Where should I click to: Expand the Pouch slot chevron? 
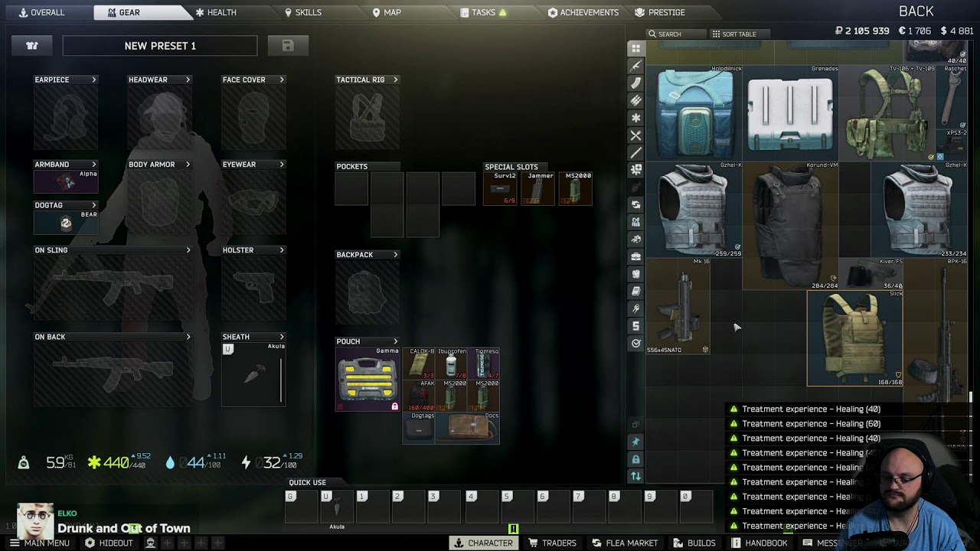[395, 341]
